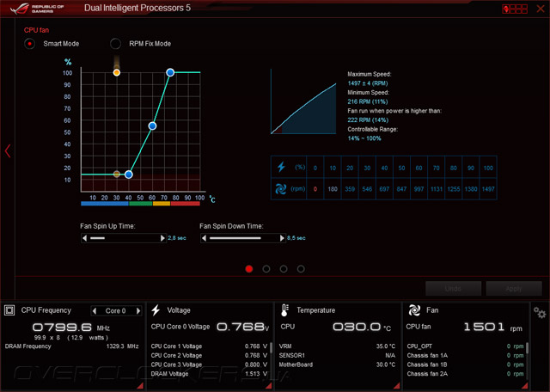Switch to previous core with left arrow
Screen dimensions: 550x392
tap(95, 310)
